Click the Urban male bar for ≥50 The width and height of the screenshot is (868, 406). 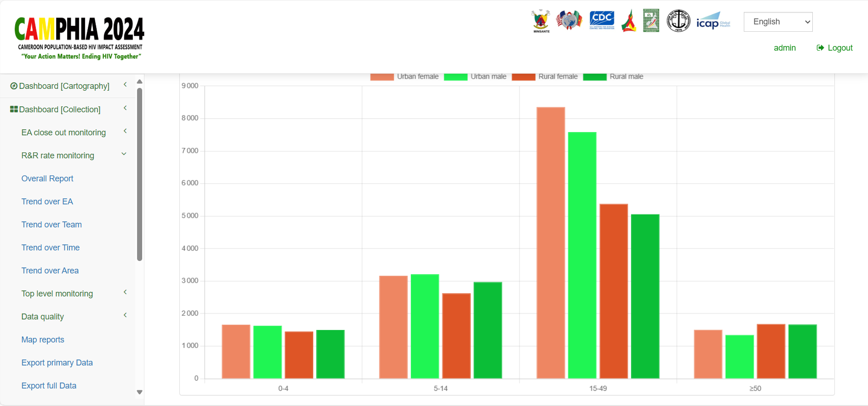tap(740, 357)
